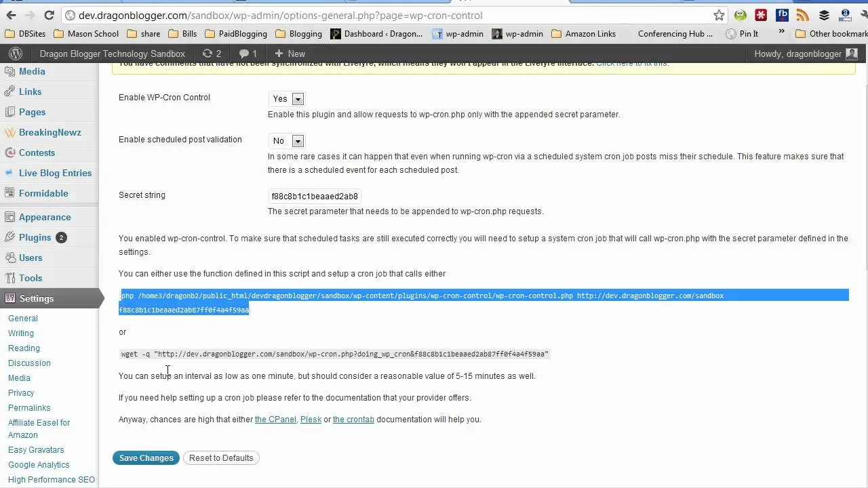Open the Plugins menu in sidebar
The height and width of the screenshot is (488, 868).
35,237
